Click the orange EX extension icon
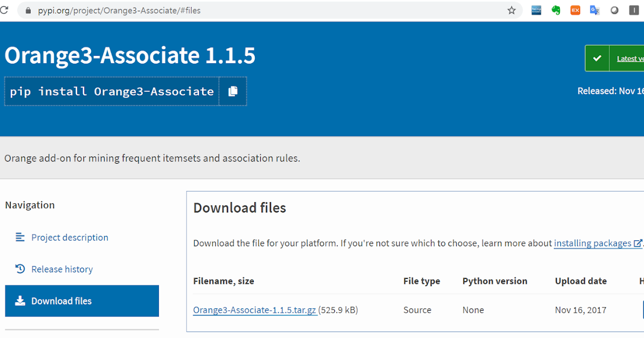644x338 pixels. (x=575, y=10)
